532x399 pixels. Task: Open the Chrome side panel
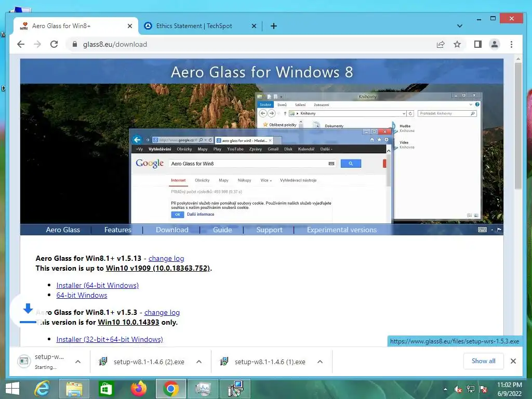[x=478, y=44]
